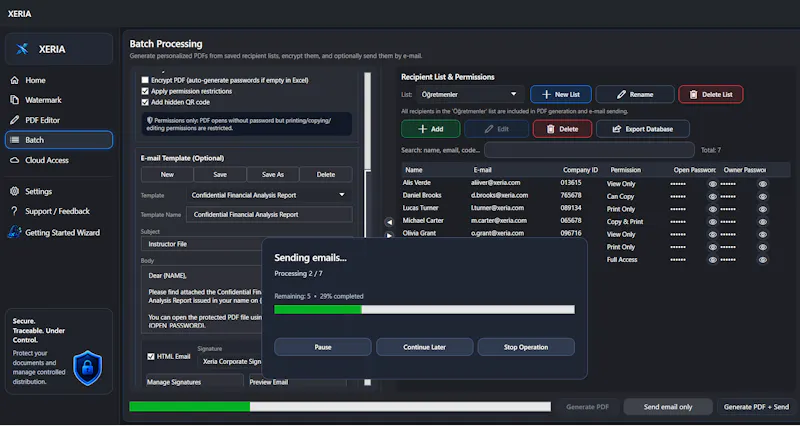Click the bottom batch progress bar
The height and width of the screenshot is (426, 800).
point(340,407)
